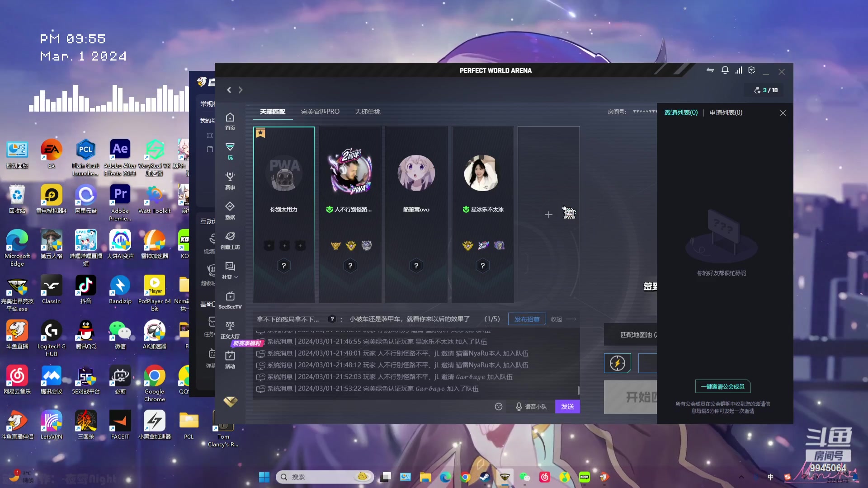Click the gold diamond membership icon
This screenshot has width=868, height=488.
[x=230, y=401]
